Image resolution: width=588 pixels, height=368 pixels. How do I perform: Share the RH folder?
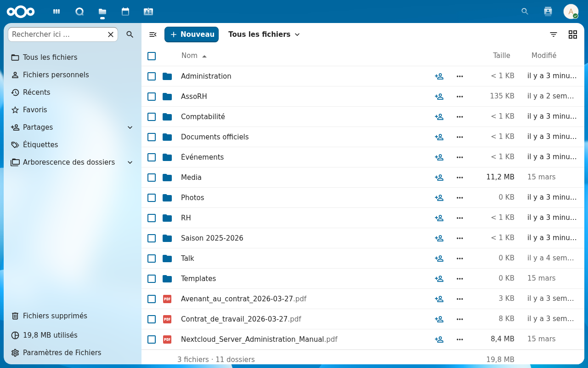pyautogui.click(x=439, y=218)
